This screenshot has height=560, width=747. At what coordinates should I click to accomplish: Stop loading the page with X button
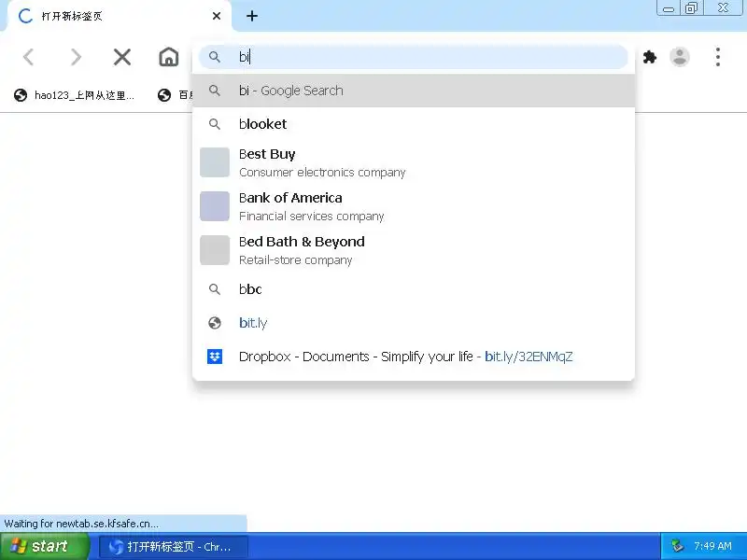(122, 57)
